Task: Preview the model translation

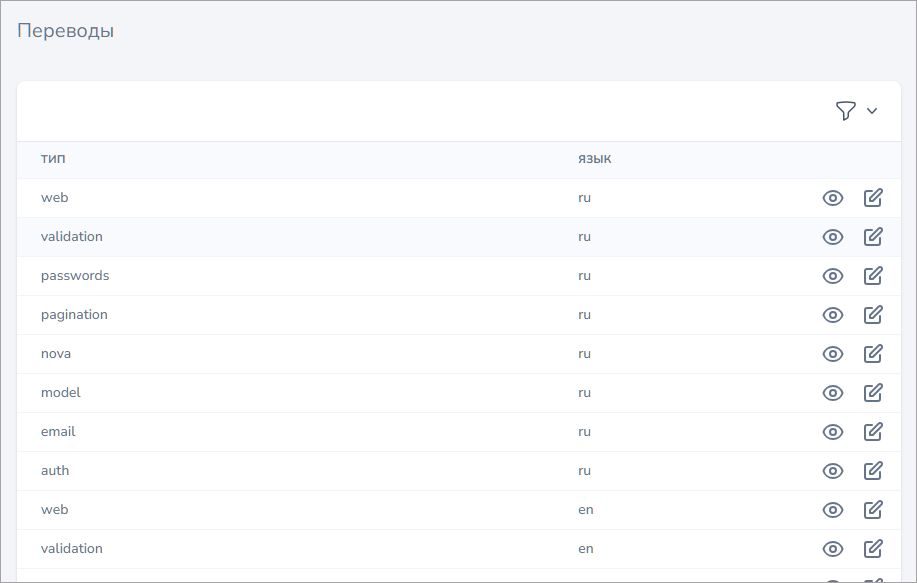Action: point(832,393)
